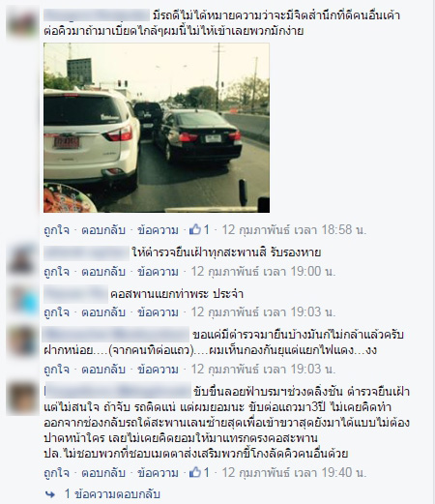Open profile picture of the first commenter

pos(22,23)
